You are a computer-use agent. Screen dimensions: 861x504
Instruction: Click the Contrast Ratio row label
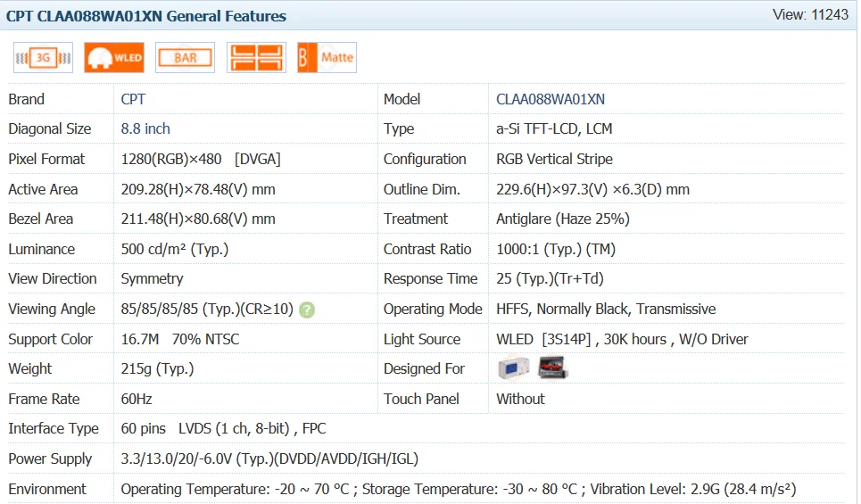tap(427, 249)
